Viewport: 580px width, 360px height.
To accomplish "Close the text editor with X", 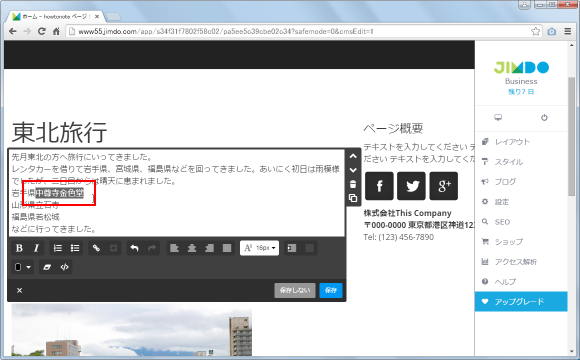I will click(x=20, y=290).
